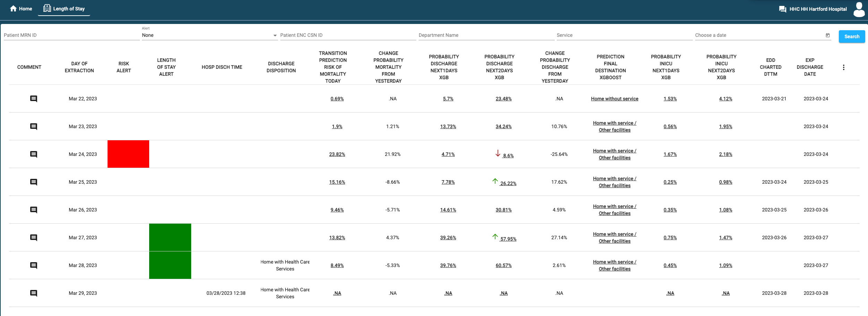868x316 pixels.
Task: Focus the Patient MRN ID field
Action: pyautogui.click(x=71, y=35)
